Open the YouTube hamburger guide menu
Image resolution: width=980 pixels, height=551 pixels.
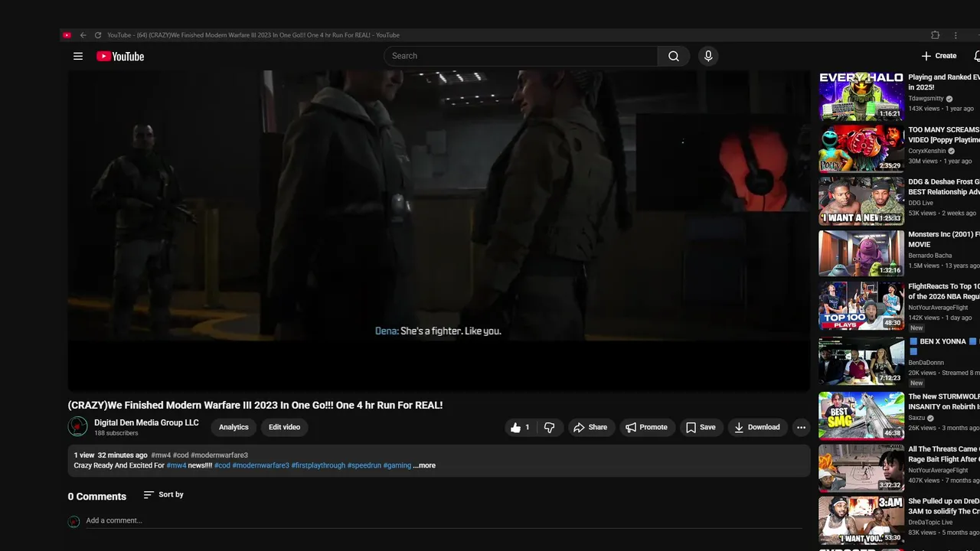[77, 56]
